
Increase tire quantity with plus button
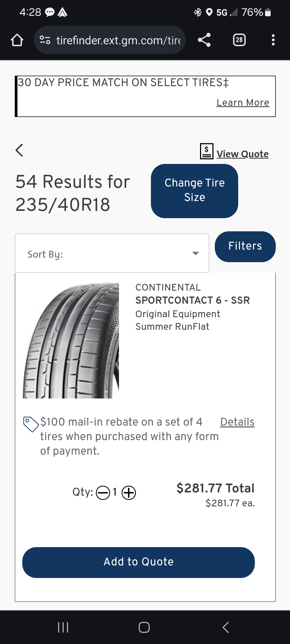click(x=129, y=493)
